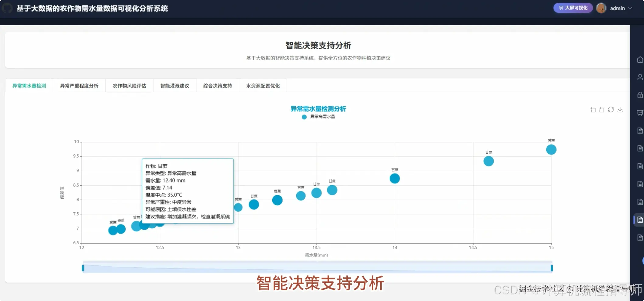This screenshot has height=301, width=644.
Task: Open the user profile icon in sidebar
Action: click(x=640, y=77)
